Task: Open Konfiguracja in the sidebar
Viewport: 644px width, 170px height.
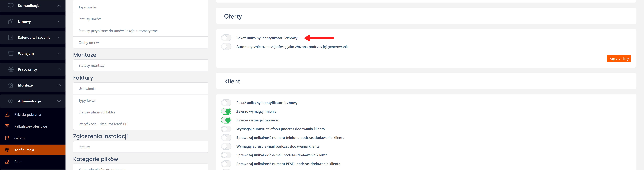Action: (24, 150)
